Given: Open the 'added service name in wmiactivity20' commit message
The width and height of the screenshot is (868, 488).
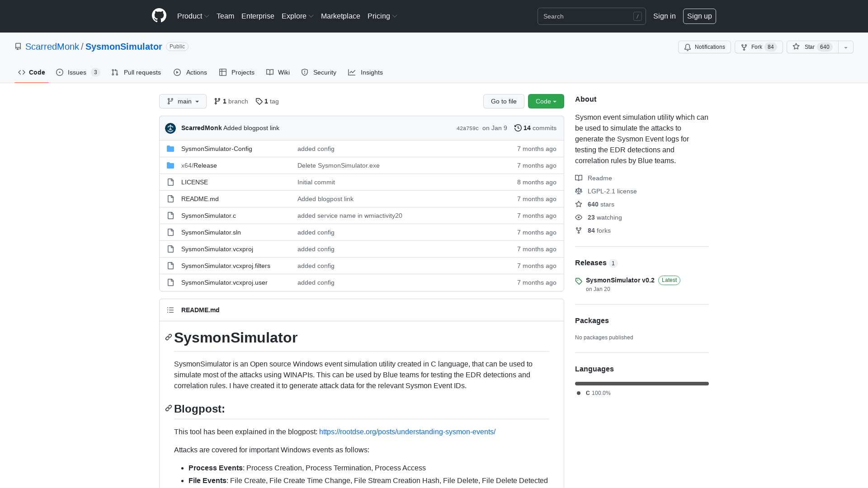Looking at the screenshot, I should click(350, 216).
